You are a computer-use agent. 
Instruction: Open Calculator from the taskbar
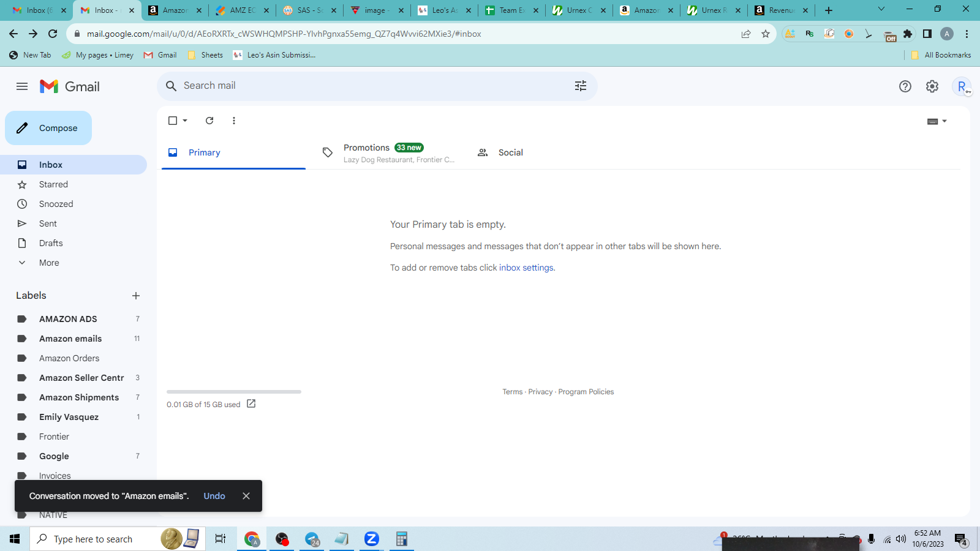coord(402,539)
